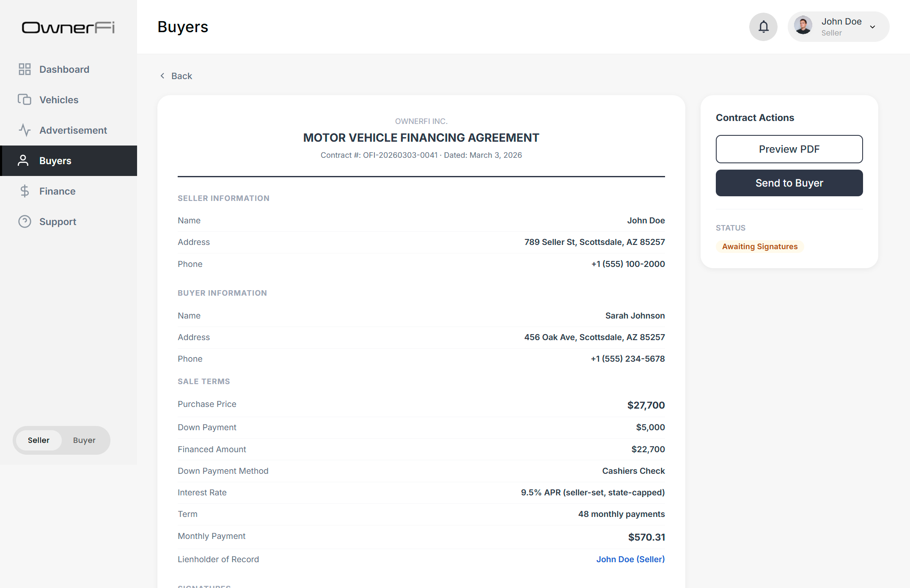The width and height of the screenshot is (910, 588).
Task: Click the $22,700 financed amount
Action: coord(648,449)
